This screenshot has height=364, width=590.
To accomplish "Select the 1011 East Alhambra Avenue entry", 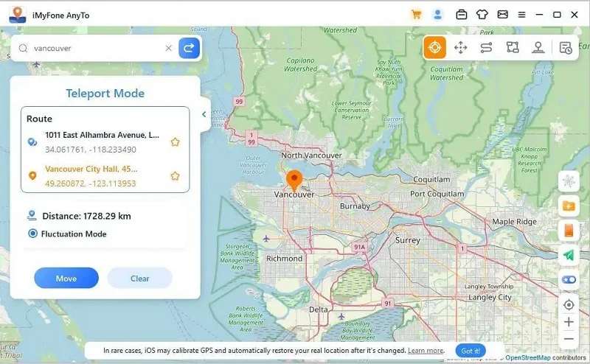I will tap(102, 135).
